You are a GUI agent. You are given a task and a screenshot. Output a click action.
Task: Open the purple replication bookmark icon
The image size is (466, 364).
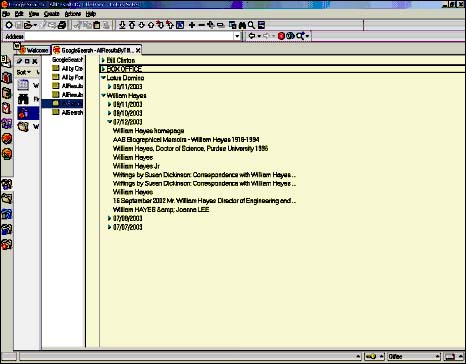(x=7, y=124)
